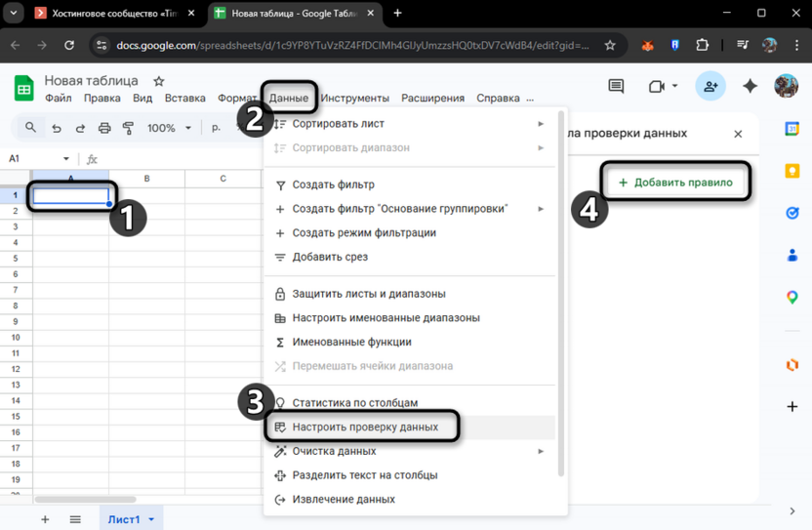Open the Инструменты menu

pyautogui.click(x=354, y=98)
